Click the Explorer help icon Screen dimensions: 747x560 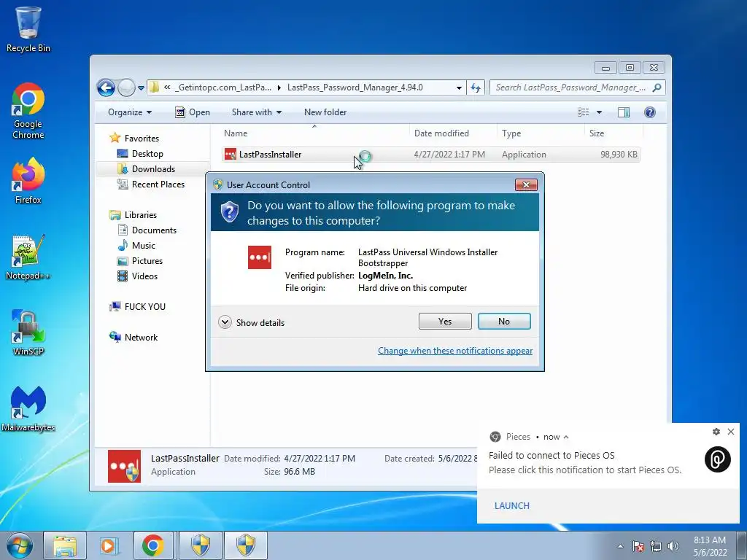pyautogui.click(x=649, y=112)
